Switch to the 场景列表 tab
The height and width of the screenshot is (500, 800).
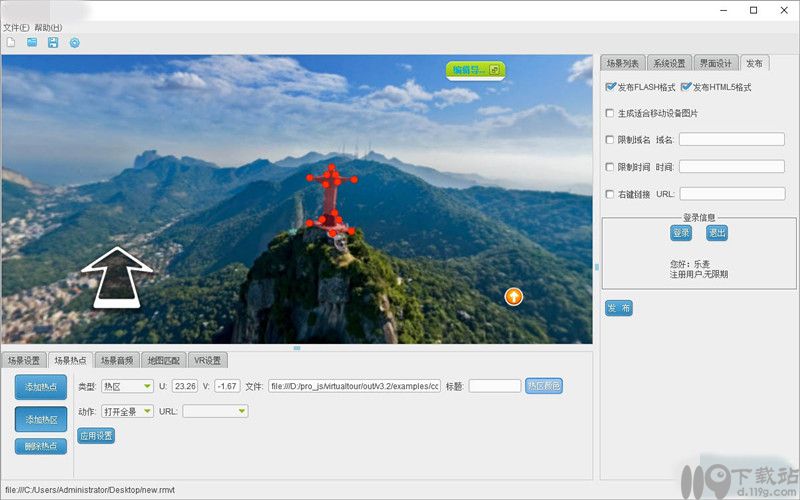click(622, 63)
